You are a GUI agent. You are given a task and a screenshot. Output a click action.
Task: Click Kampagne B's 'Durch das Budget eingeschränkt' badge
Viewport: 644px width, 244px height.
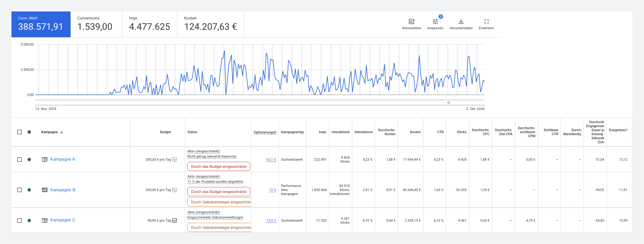click(219, 192)
